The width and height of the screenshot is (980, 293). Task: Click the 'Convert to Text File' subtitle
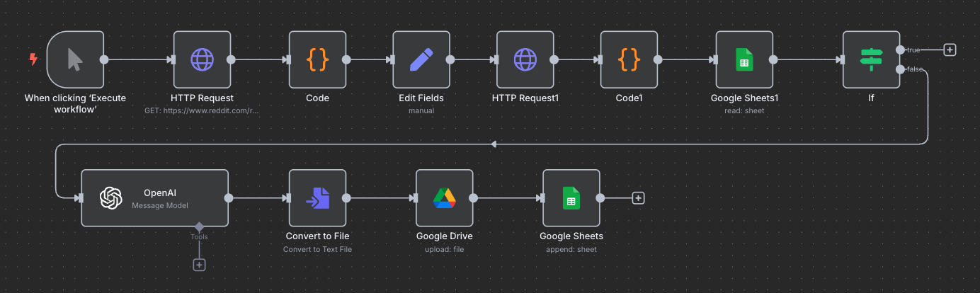click(x=317, y=249)
